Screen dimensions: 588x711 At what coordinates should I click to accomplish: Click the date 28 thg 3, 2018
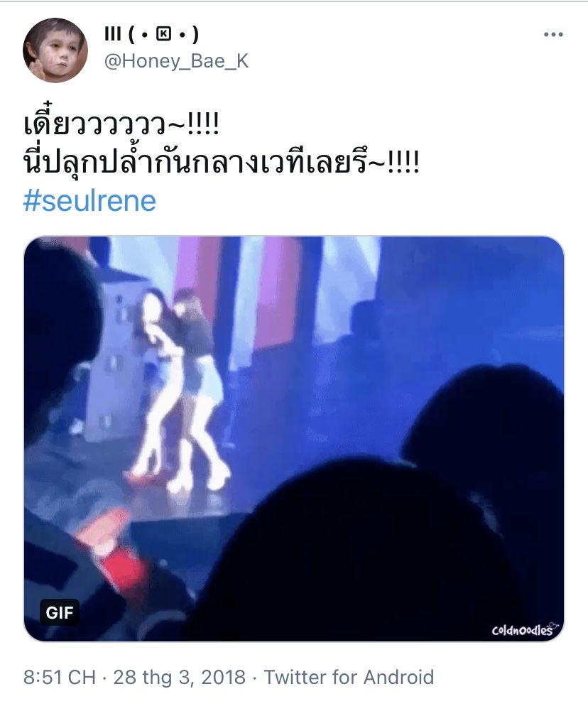[x=179, y=678]
